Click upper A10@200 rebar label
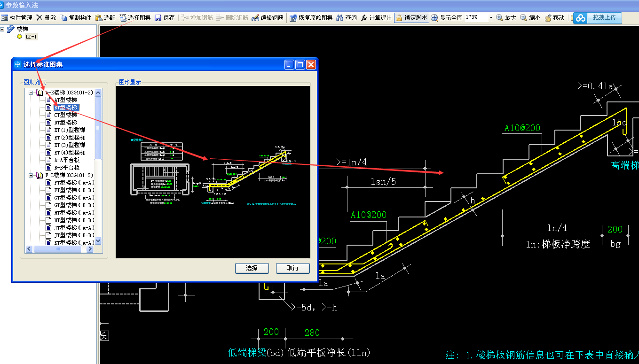Image resolution: width=639 pixels, height=364 pixels. pyautogui.click(x=522, y=128)
